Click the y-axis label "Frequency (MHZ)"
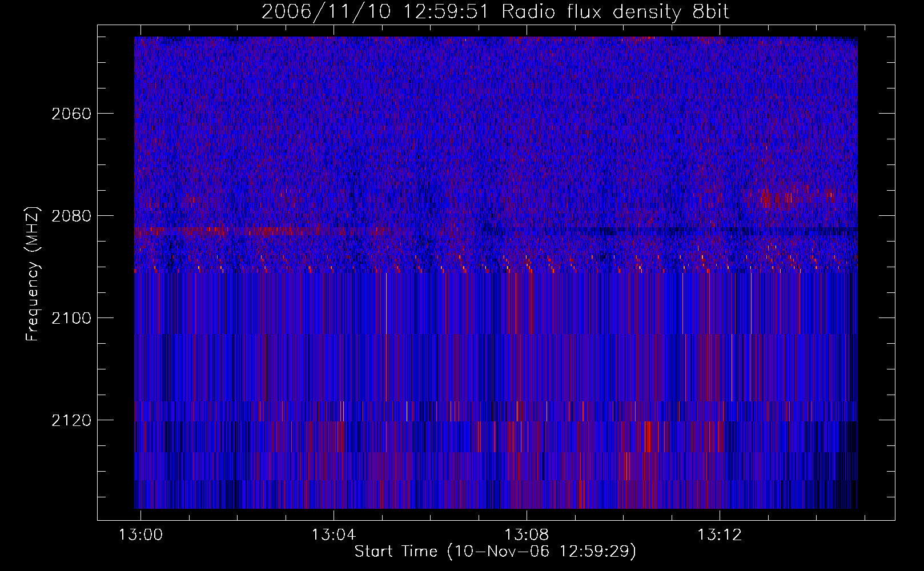The image size is (924, 571). 33,274
